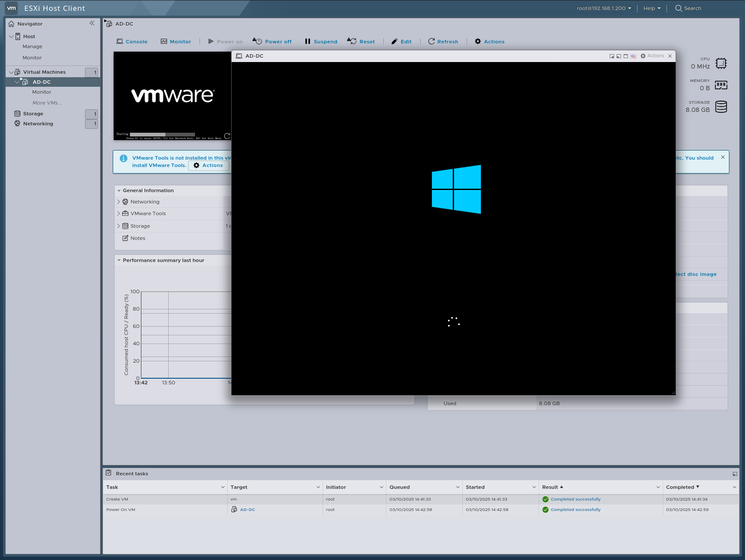Switch keyboard layout via flag icon in console titlebar
Image resolution: width=745 pixels, height=560 pixels.
click(634, 56)
